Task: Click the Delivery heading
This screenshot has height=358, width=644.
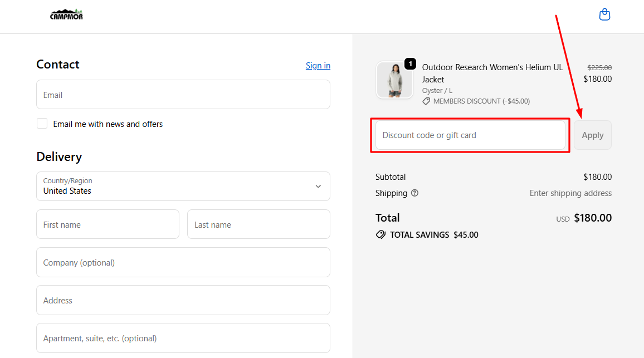Action: coord(59,157)
